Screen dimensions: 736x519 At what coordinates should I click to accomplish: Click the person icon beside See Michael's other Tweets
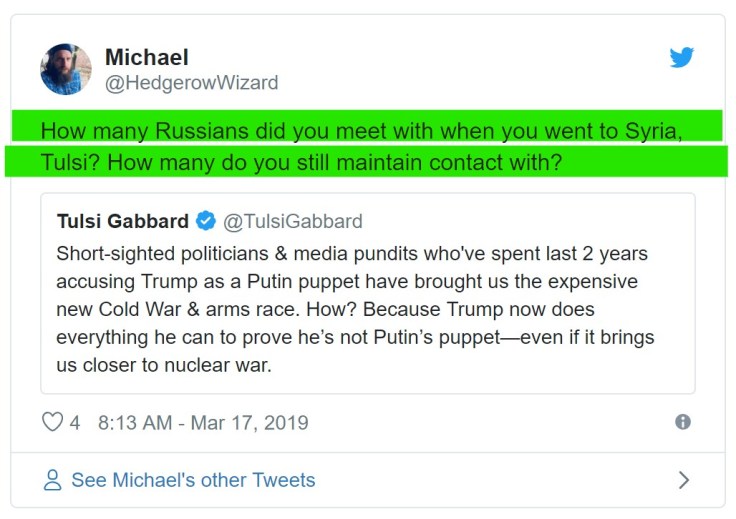tap(52, 481)
